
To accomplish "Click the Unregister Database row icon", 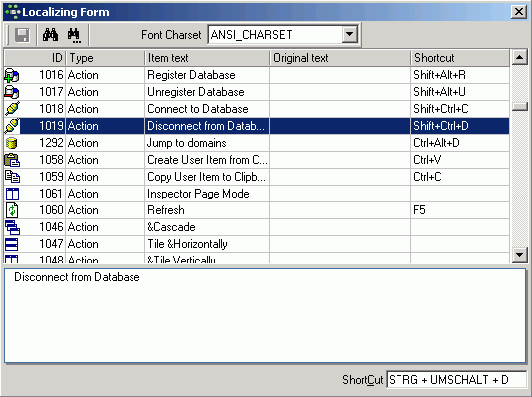I will point(12,92).
